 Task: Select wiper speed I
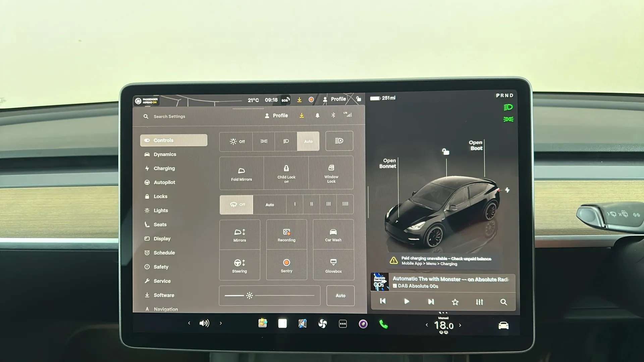coord(295,204)
